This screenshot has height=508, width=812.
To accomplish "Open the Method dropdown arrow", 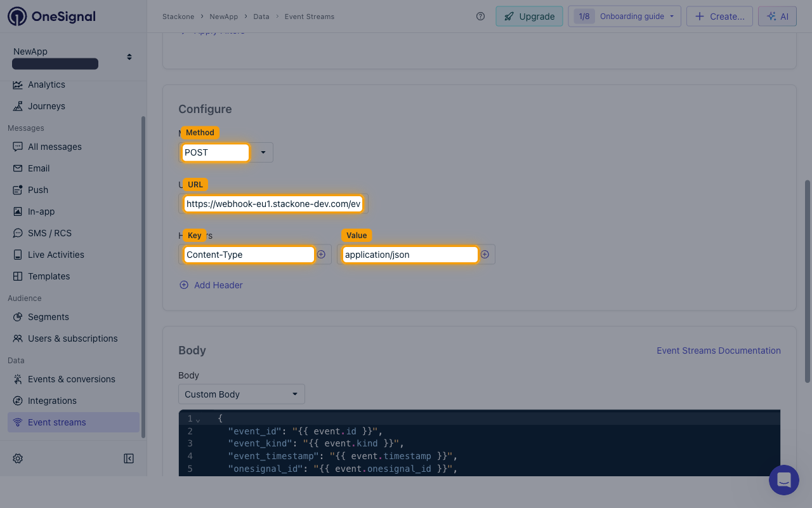I will click(263, 152).
